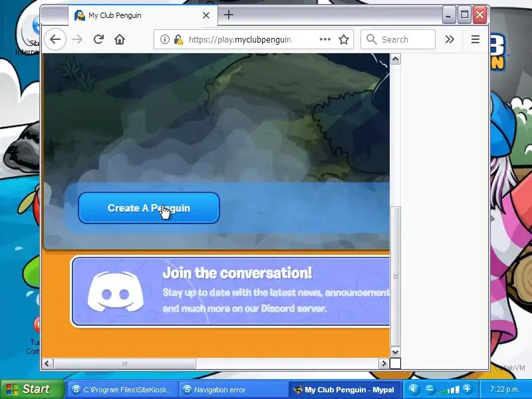Click the magnifier icon in the Search box
This screenshot has height=399, width=532.
372,39
